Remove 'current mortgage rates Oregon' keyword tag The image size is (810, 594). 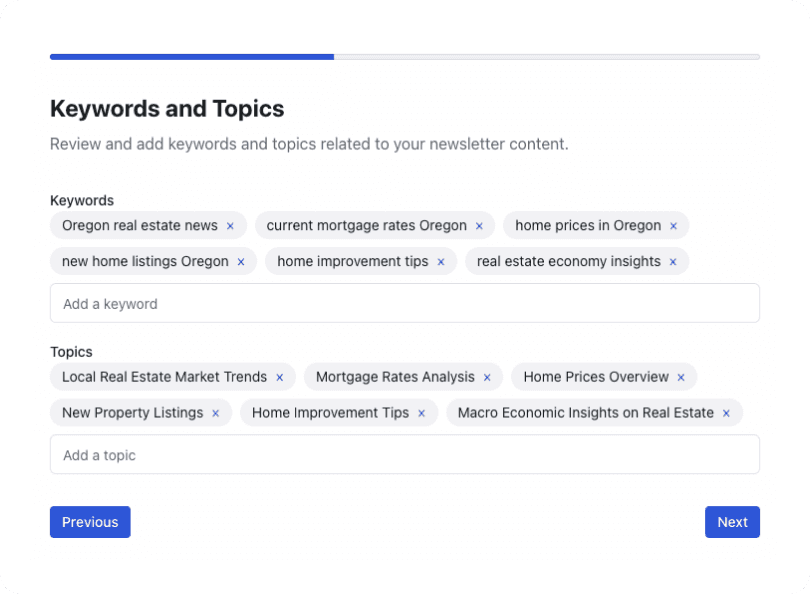pos(479,226)
